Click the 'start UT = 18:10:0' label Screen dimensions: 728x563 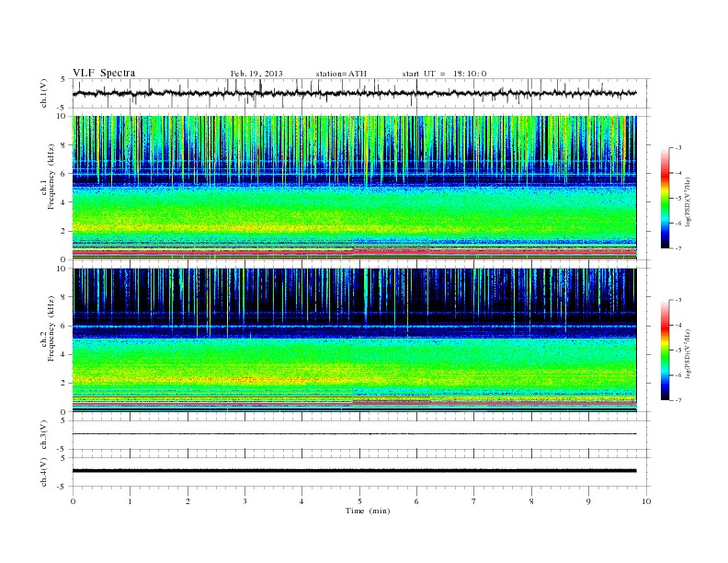(x=444, y=74)
